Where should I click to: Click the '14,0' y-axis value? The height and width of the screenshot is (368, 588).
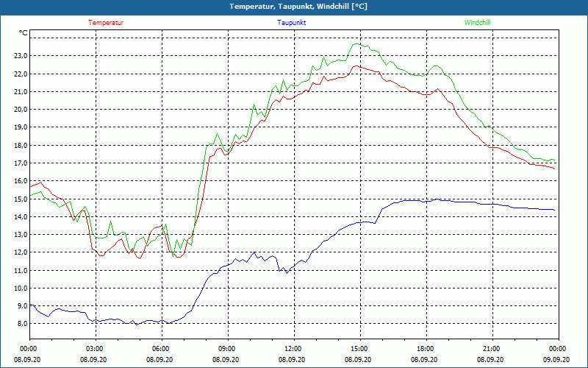[21, 216]
